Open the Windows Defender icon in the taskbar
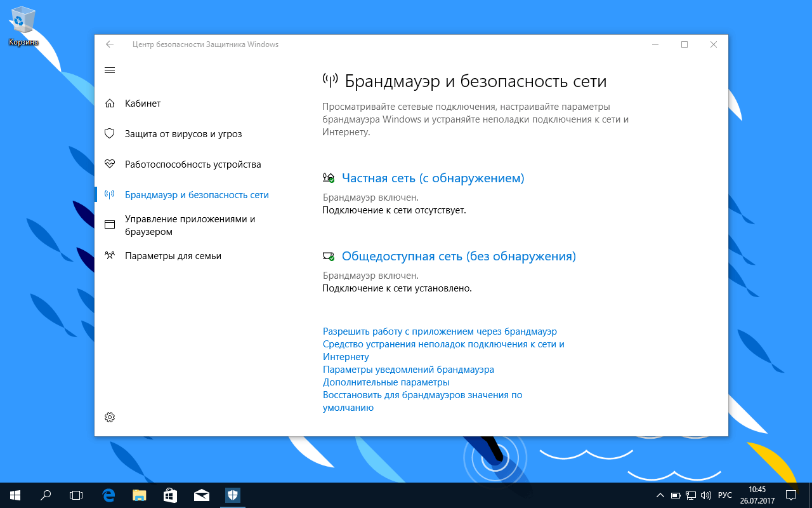This screenshot has height=508, width=812. (x=232, y=495)
